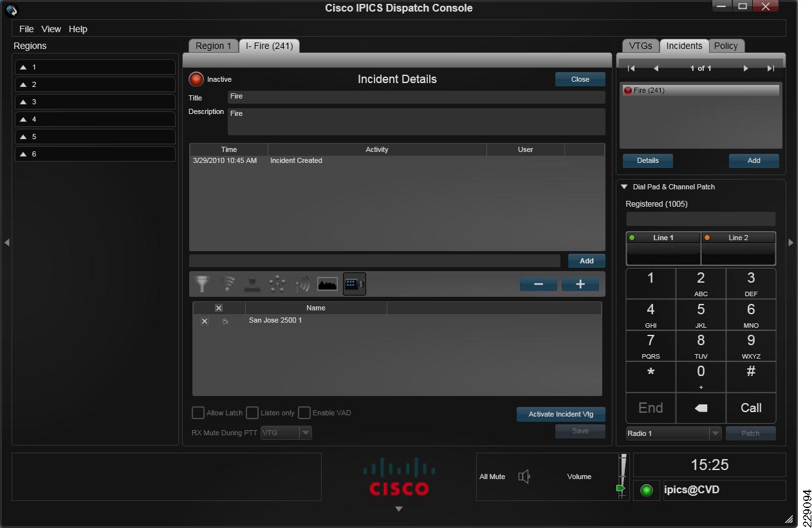
Task: Adjust the Volume slider handle
Action: coord(621,488)
